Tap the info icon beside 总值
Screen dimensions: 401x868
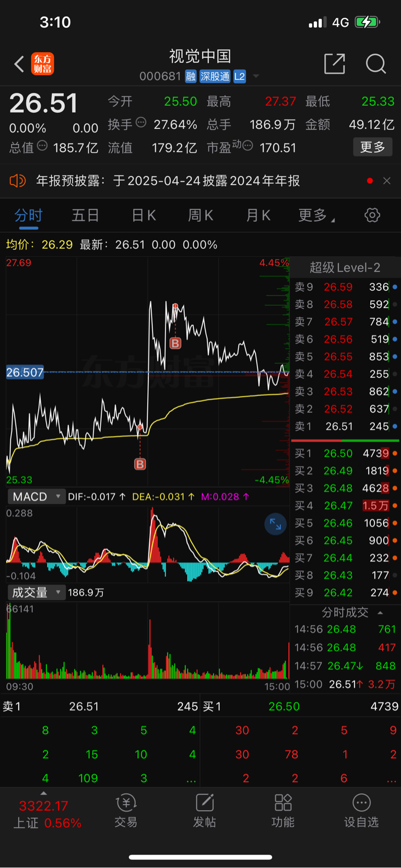42,146
